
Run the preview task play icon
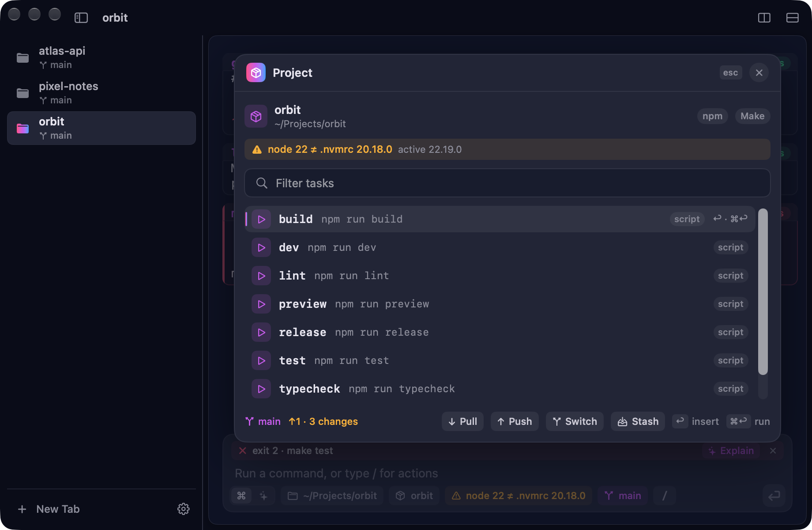(261, 304)
